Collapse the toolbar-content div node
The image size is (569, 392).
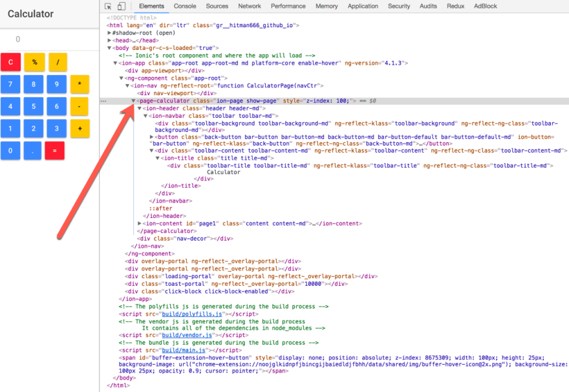(x=151, y=151)
